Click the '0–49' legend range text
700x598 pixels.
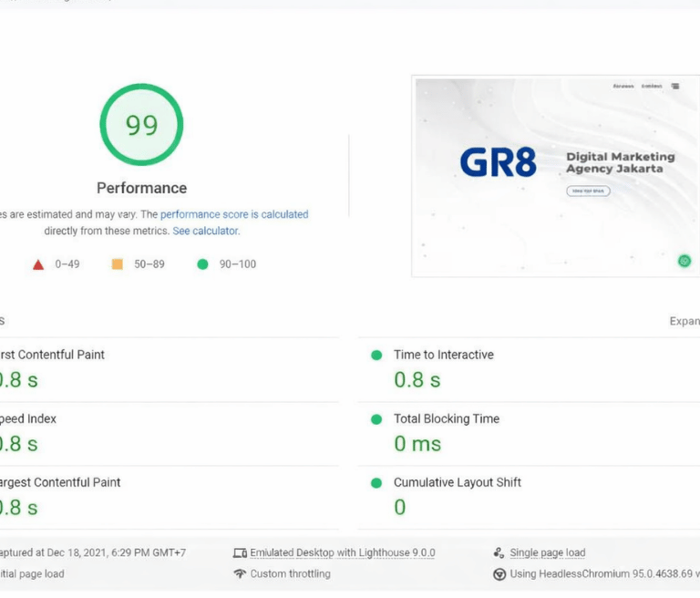67,264
